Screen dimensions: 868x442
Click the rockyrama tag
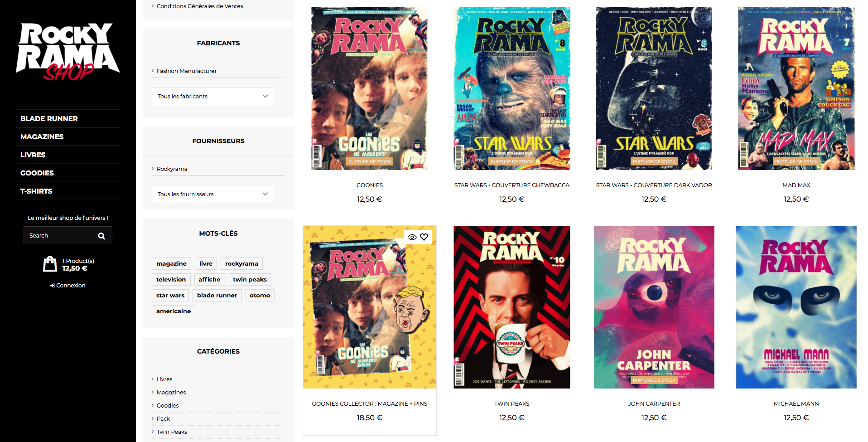coord(241,263)
